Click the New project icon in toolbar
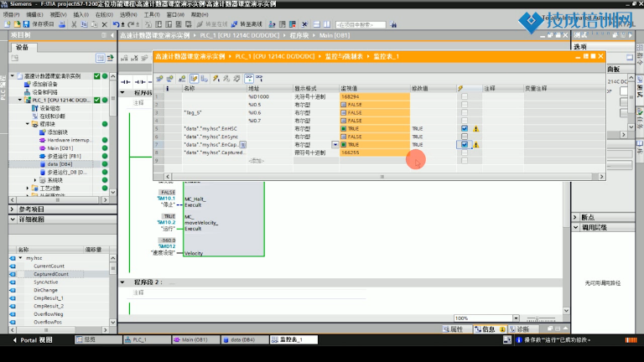 8,24
